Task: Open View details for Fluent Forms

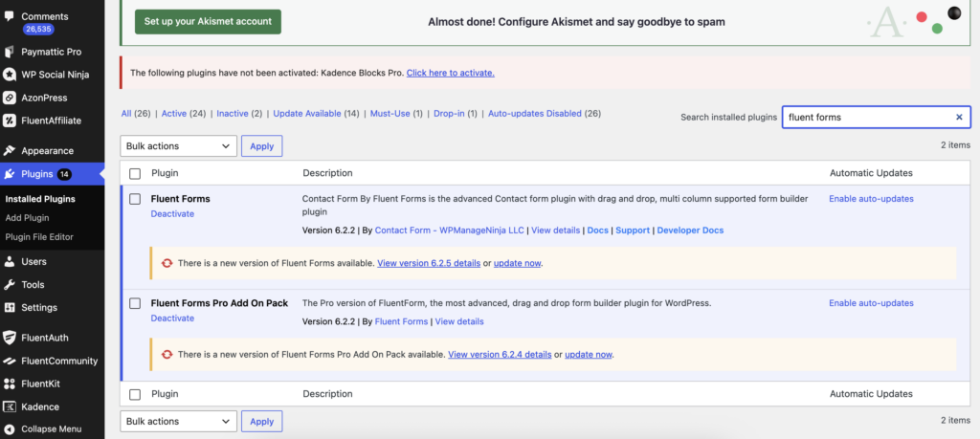Action: coord(556,230)
